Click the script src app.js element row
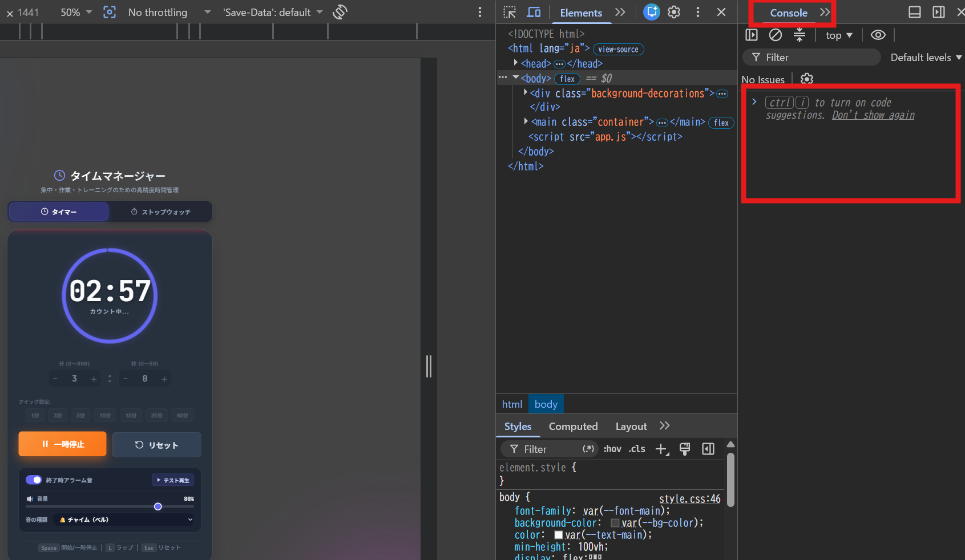This screenshot has height=560, width=965. 605,137
